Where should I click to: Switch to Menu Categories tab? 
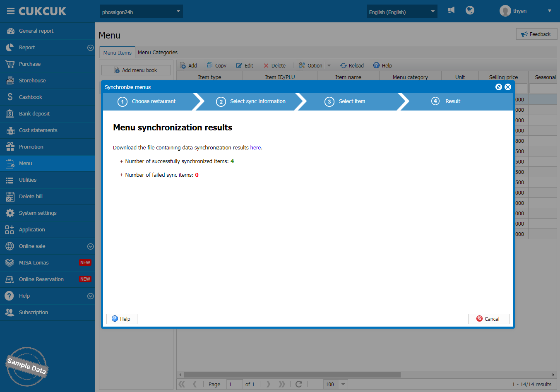point(158,53)
